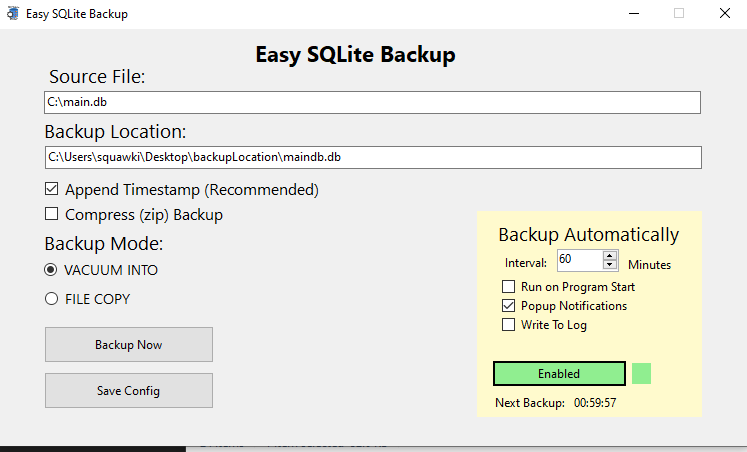
Task: Click the Easy SQLite Backup app icon in title bar
Action: pos(13,13)
